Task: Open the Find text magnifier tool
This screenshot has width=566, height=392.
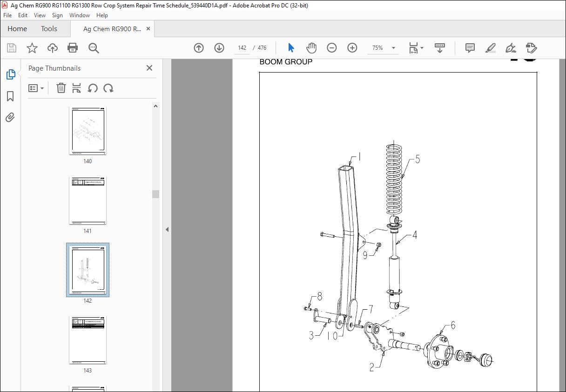Action: coord(94,48)
